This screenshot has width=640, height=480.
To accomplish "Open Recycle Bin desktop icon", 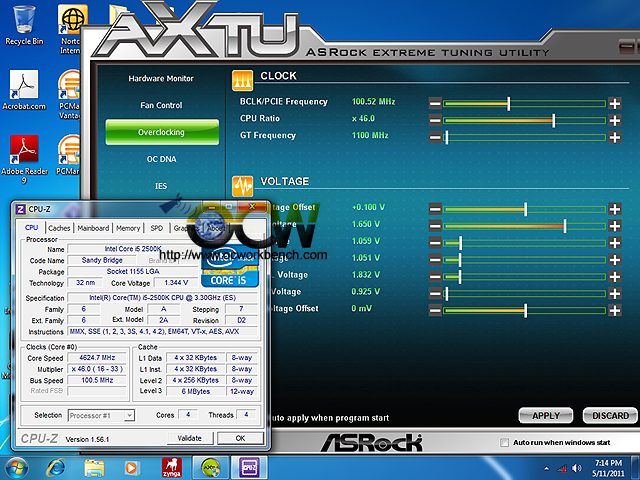I will click(24, 24).
